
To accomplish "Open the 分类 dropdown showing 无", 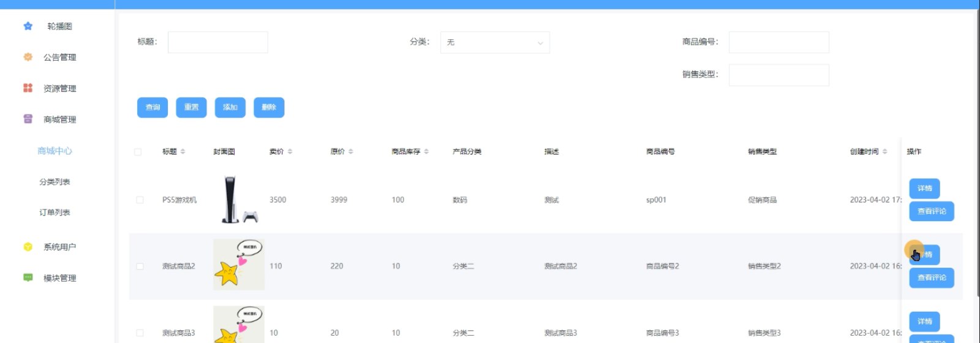I will (x=495, y=42).
